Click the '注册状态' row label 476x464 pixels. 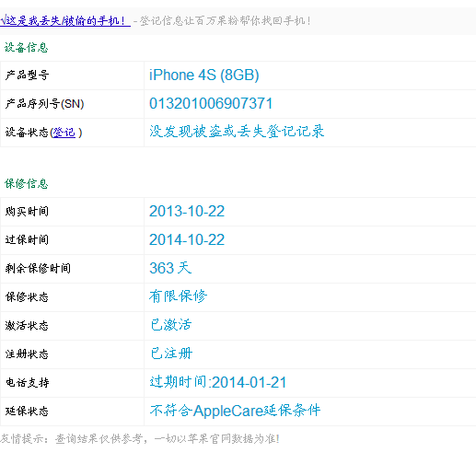(x=27, y=354)
